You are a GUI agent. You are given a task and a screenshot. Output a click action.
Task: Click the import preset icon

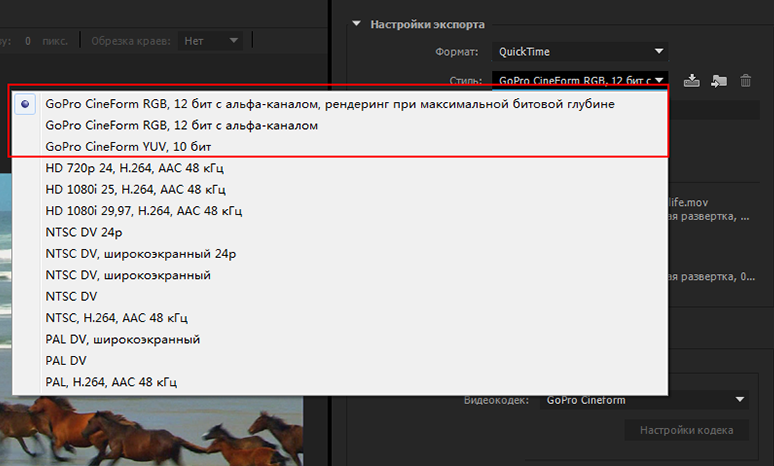(719, 80)
